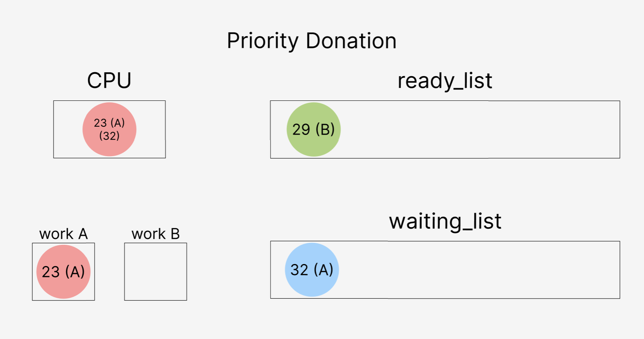The width and height of the screenshot is (644, 339).
Task: Select the "waiting_list" heading label
Action: (445, 221)
